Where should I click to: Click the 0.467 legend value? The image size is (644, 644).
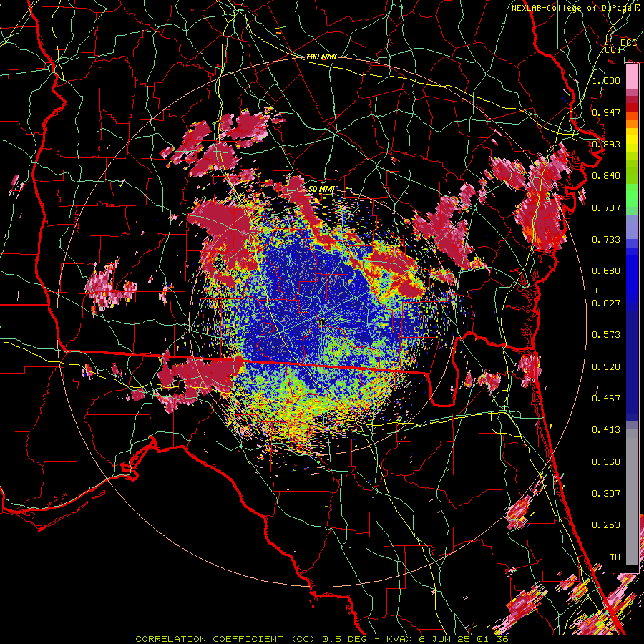coord(606,399)
